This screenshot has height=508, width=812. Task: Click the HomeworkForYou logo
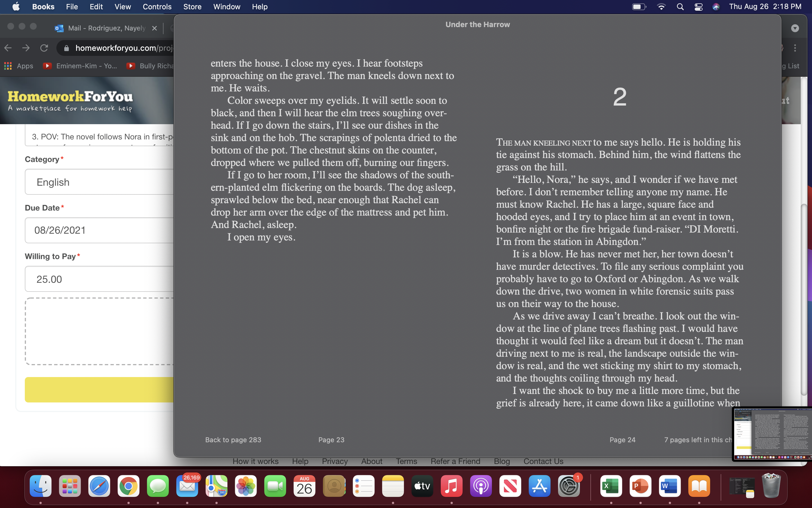point(70,100)
